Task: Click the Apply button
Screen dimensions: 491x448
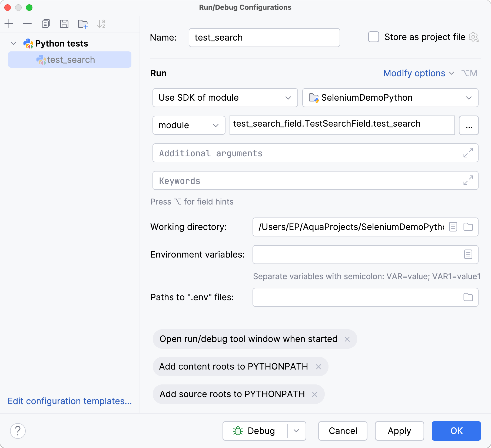Action: click(399, 431)
